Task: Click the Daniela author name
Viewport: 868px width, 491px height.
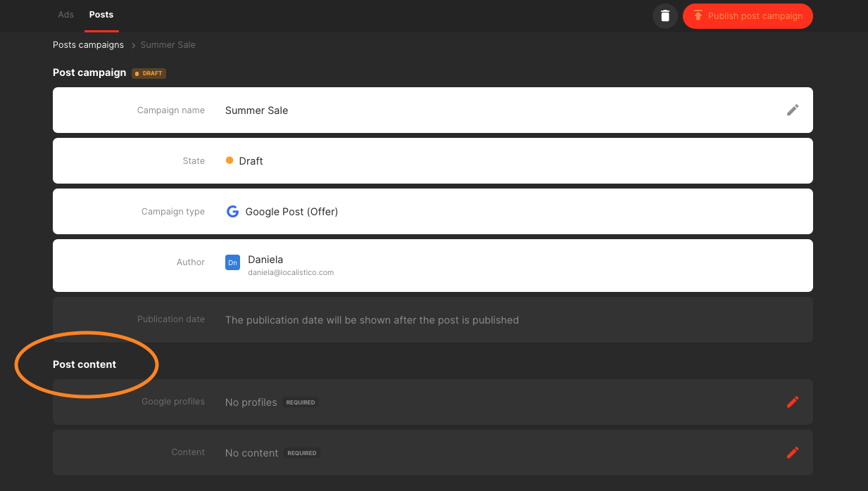Action: coord(265,260)
